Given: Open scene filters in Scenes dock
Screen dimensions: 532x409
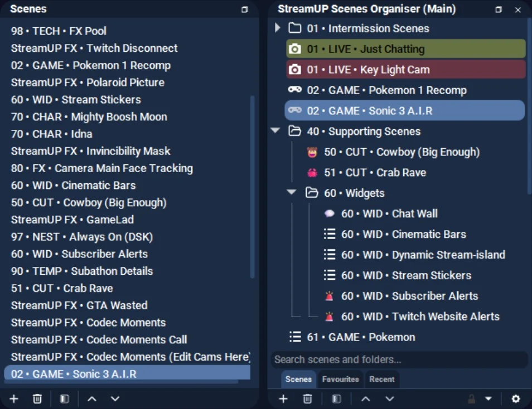Looking at the screenshot, I should (x=64, y=399).
